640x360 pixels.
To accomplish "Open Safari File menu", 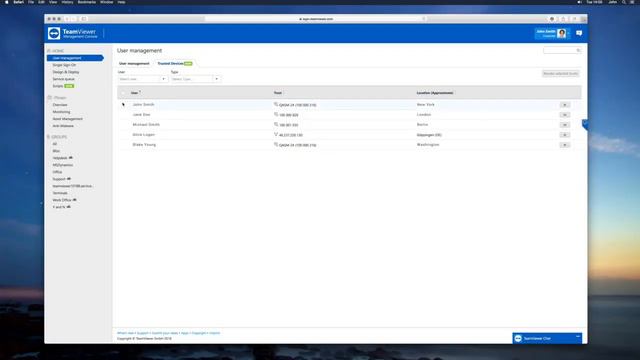I will (31, 2).
